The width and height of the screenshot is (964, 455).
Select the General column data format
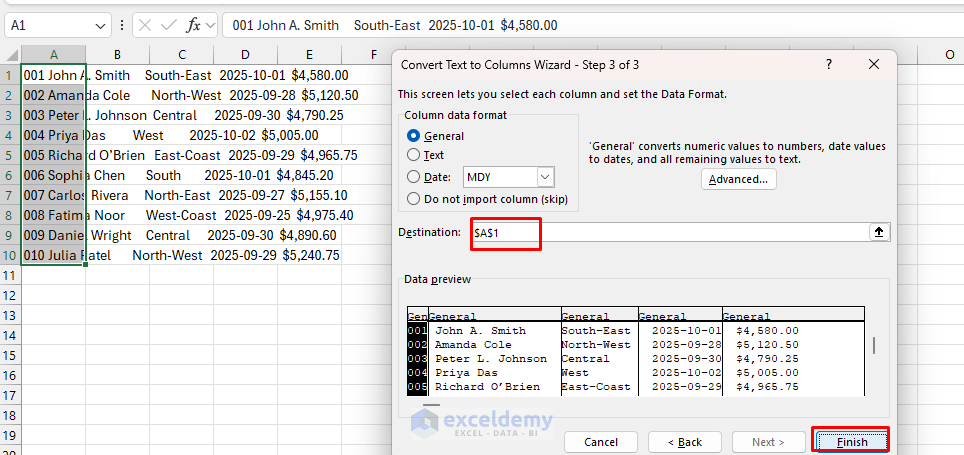[x=435, y=136]
